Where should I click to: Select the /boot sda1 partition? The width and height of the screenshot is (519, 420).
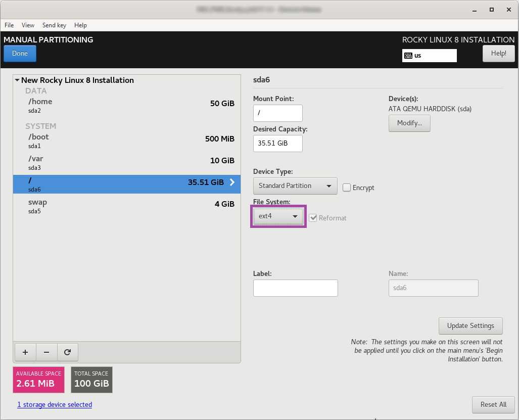coord(127,141)
